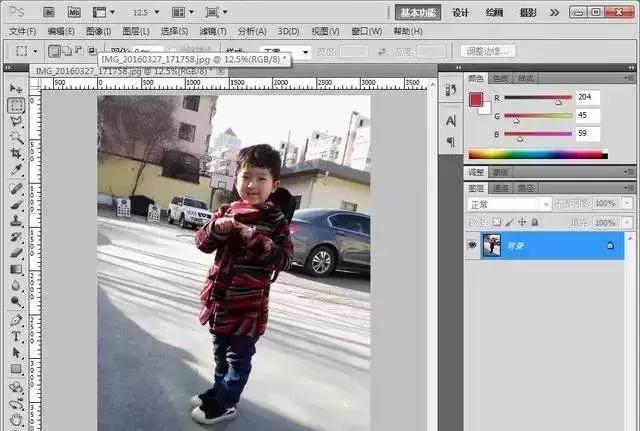Switch to the 设计 workspace
The height and width of the screenshot is (431, 640).
(x=460, y=13)
